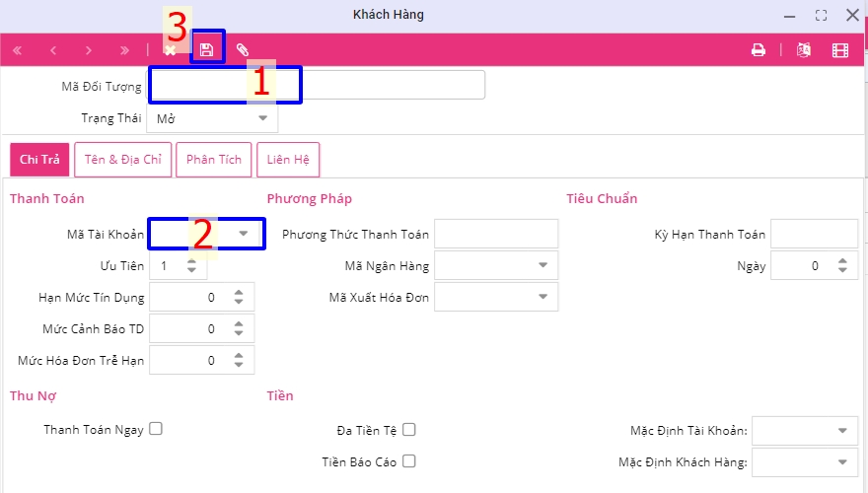868x493 pixels.
Task: Go to the previous record
Action: (53, 50)
